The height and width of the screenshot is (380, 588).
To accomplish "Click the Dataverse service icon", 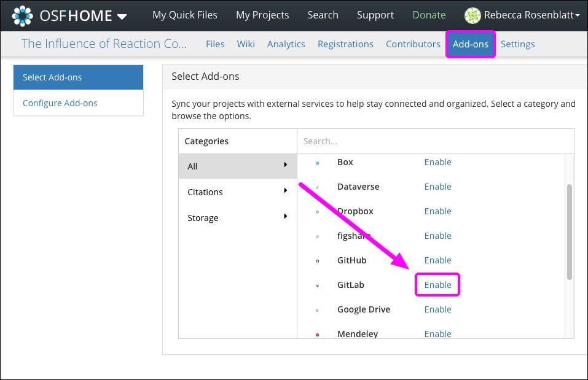I will point(317,187).
